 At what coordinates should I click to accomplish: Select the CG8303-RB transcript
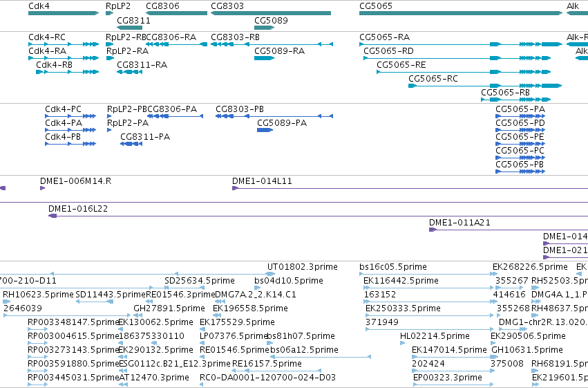272,44
